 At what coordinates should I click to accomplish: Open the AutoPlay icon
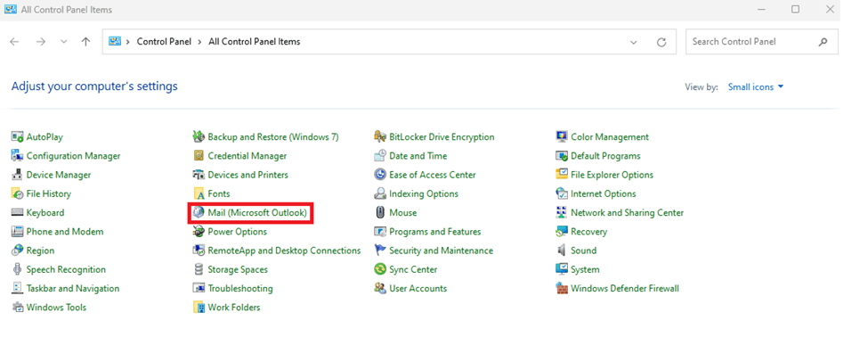point(17,137)
